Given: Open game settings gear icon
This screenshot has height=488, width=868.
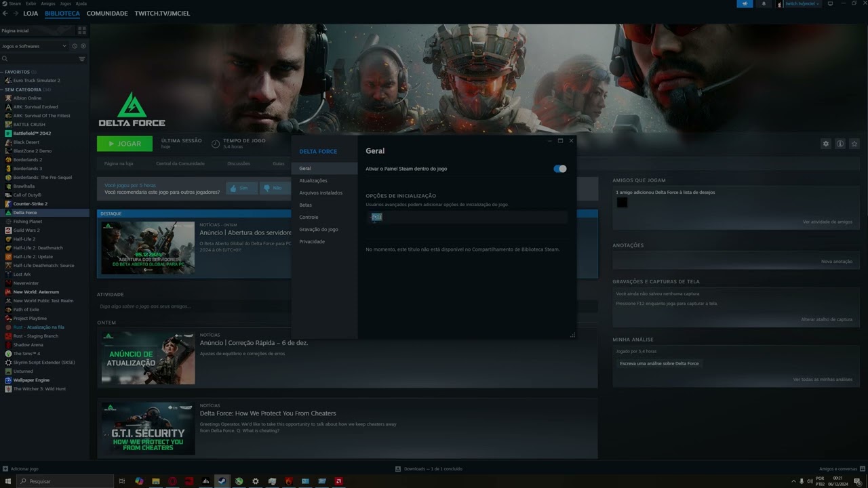Looking at the screenshot, I should point(826,144).
